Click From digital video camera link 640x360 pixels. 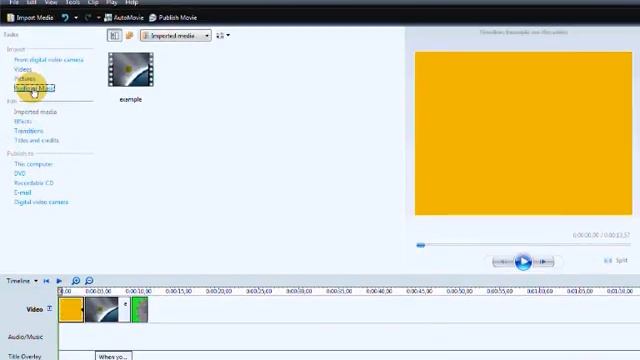click(x=49, y=60)
